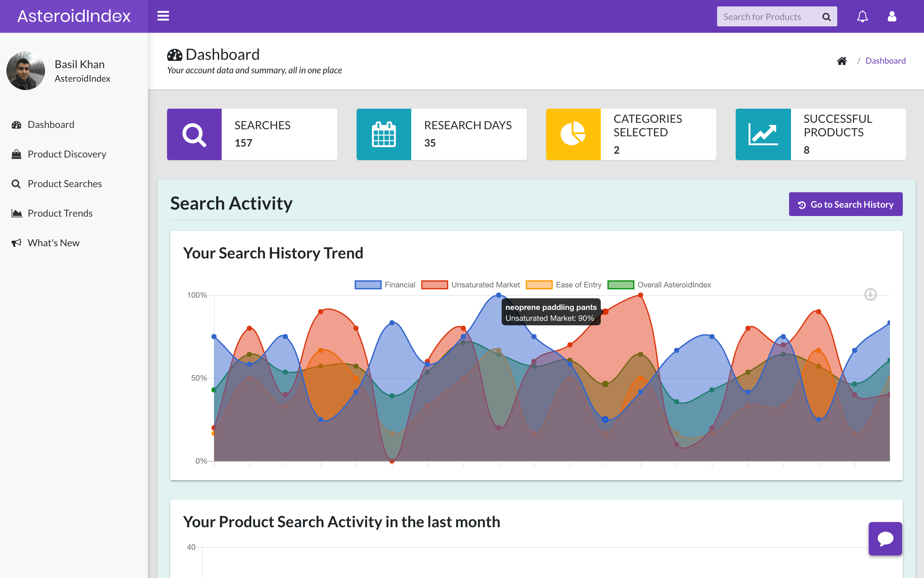Toggle the Overall AsteroidIndex legend series

coord(659,285)
